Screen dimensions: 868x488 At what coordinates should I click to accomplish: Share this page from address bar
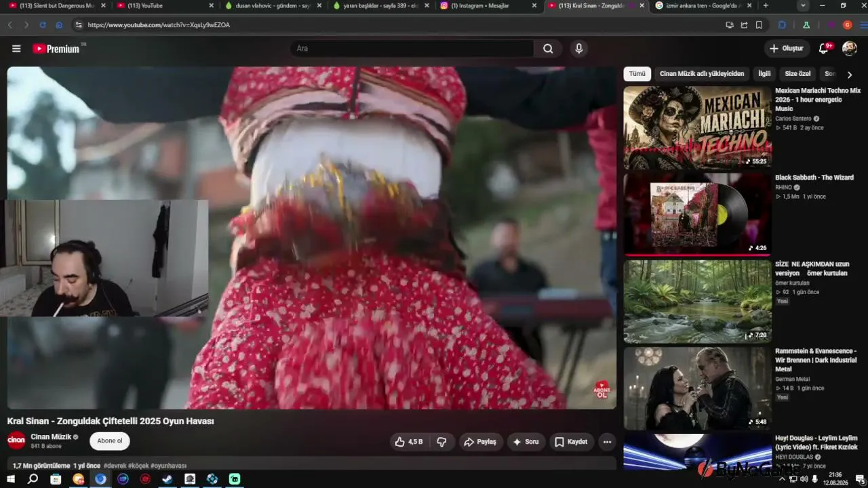tap(744, 25)
